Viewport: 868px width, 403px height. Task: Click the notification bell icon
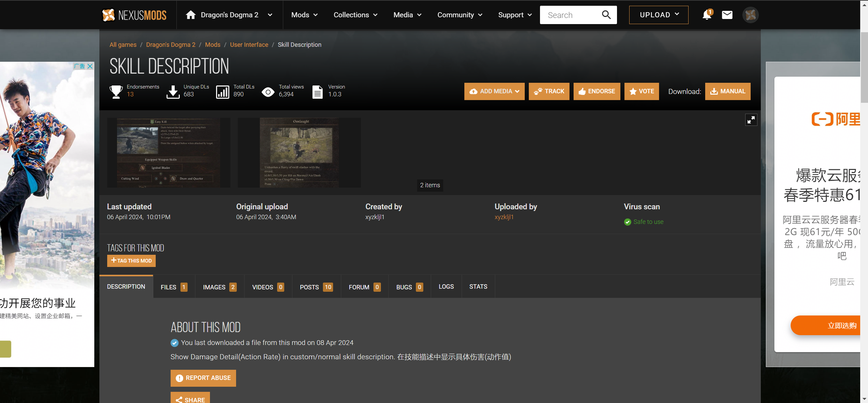click(x=707, y=15)
